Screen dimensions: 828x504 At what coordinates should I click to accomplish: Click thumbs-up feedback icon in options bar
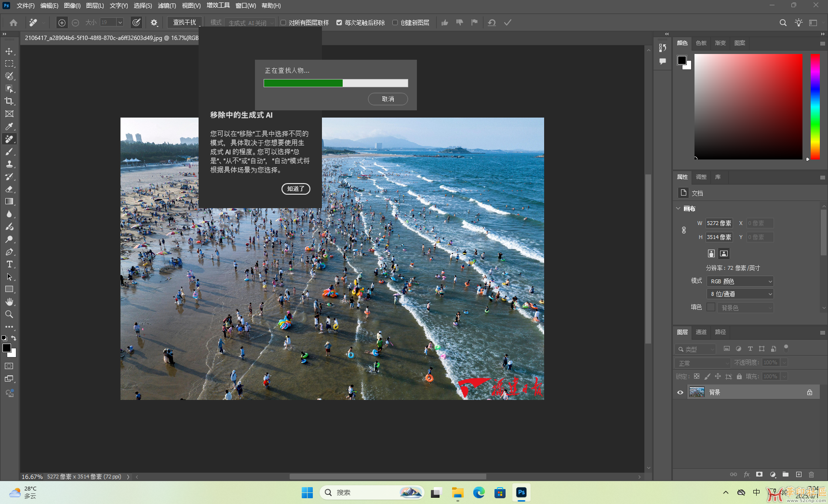tap(445, 23)
